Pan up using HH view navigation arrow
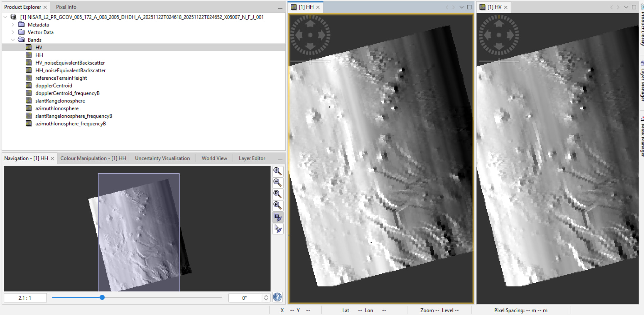The image size is (644, 315). [310, 23]
